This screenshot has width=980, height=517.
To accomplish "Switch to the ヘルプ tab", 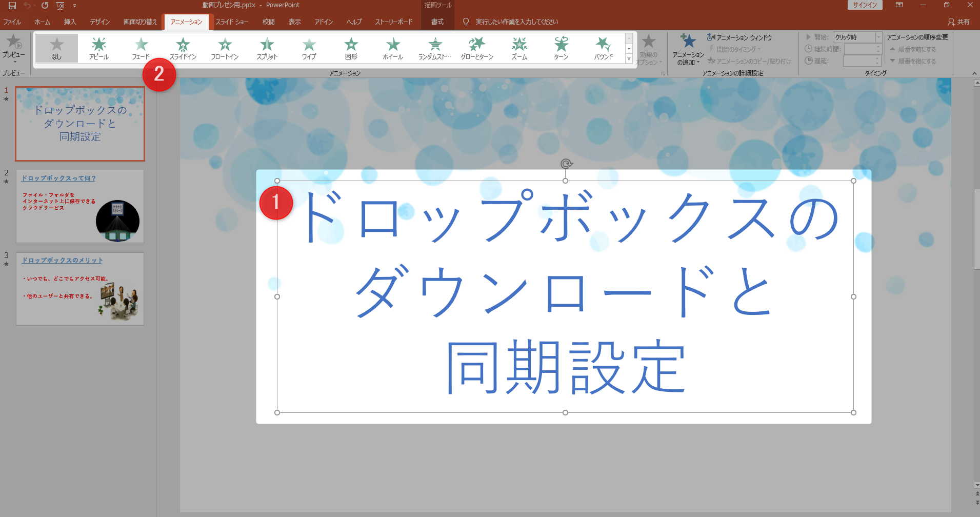I will 354,22.
